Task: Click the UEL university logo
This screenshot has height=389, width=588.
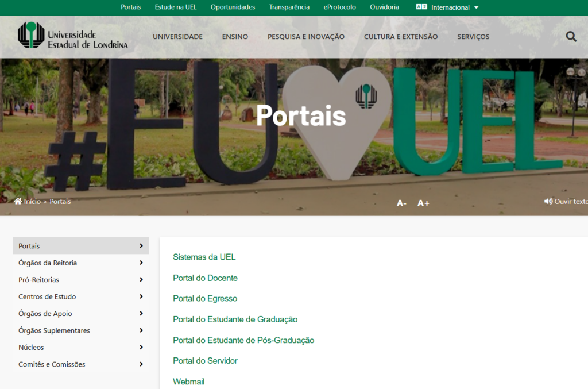Action: pos(73,36)
